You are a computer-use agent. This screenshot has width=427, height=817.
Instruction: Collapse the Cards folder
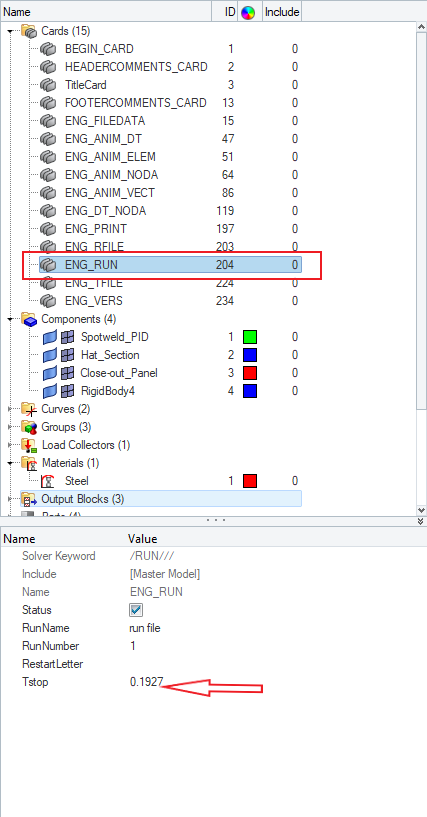tap(10, 31)
